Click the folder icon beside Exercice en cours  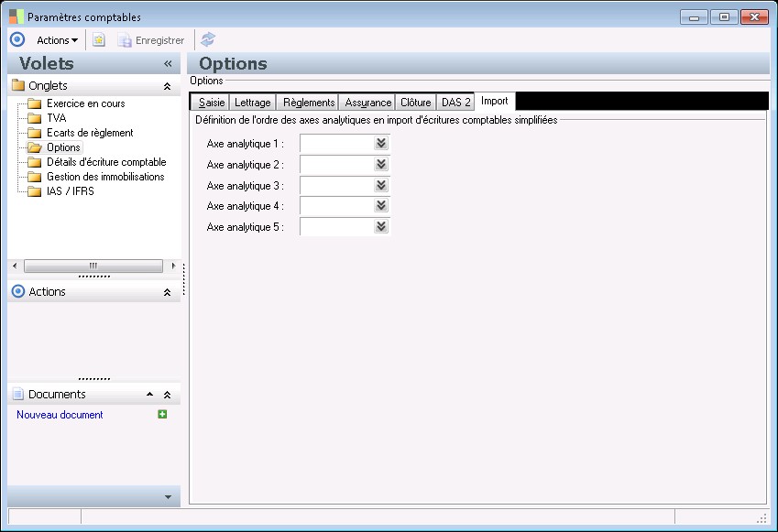point(34,103)
